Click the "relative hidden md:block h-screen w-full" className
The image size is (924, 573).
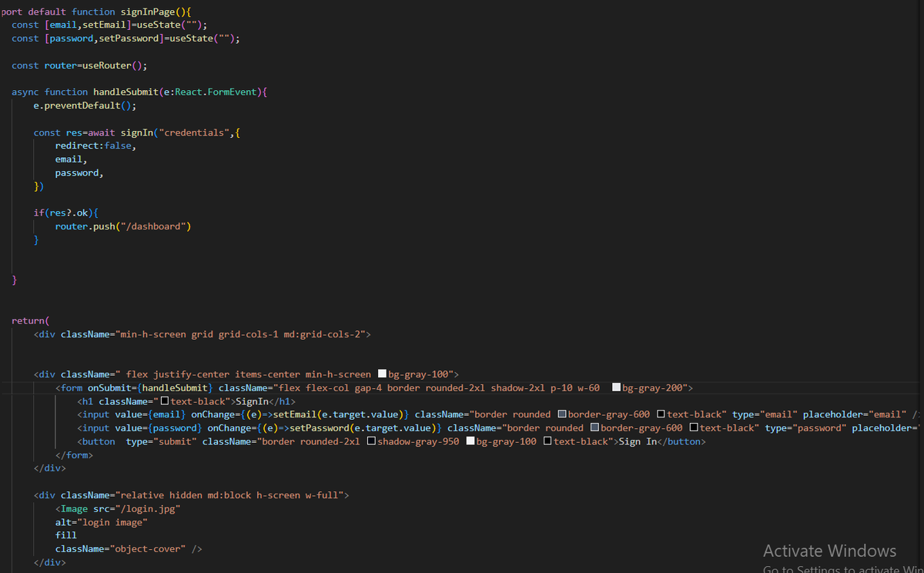click(x=229, y=495)
